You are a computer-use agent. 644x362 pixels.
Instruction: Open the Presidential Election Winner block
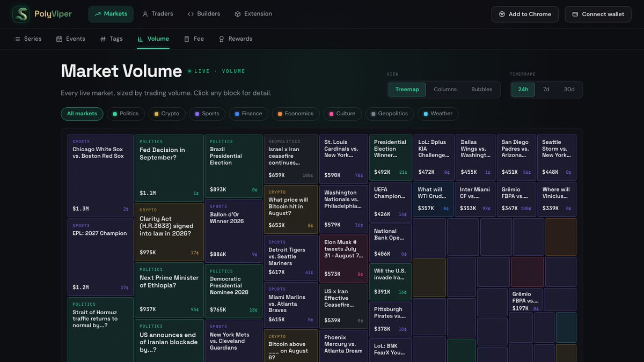(391, 157)
